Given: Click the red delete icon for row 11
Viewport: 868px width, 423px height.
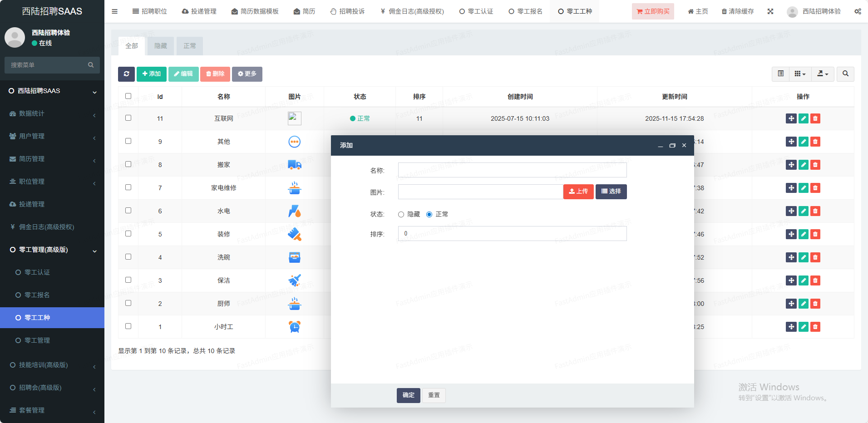Looking at the screenshot, I should pyautogui.click(x=815, y=118).
